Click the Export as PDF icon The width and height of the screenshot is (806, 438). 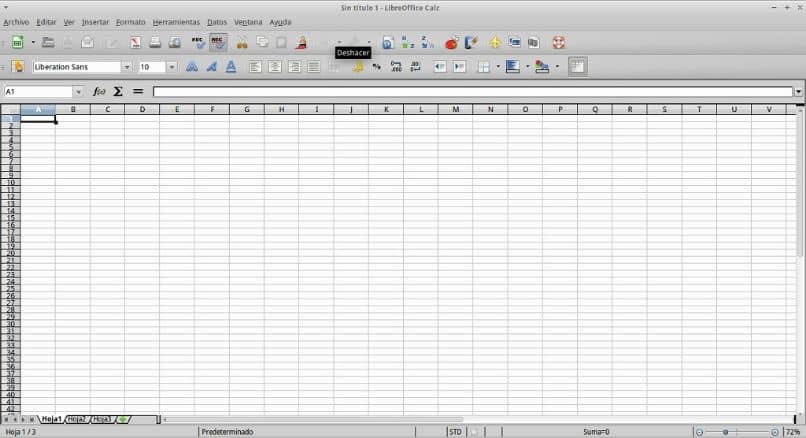tap(135, 43)
